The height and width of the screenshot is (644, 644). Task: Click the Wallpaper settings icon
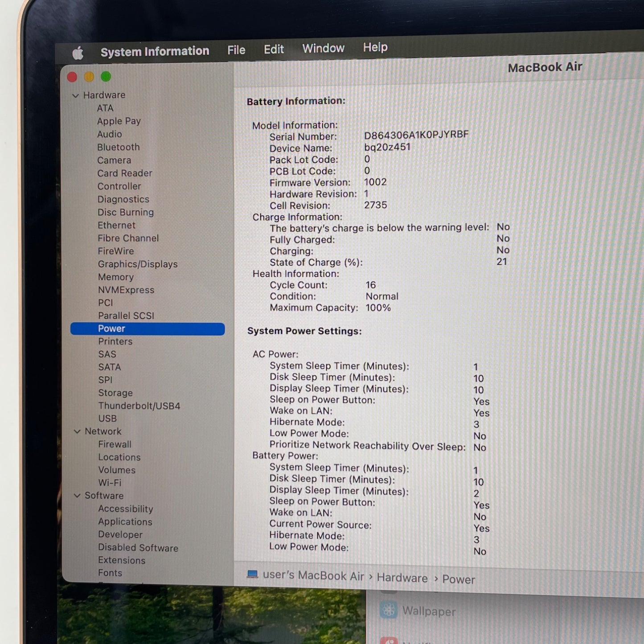[x=388, y=610]
